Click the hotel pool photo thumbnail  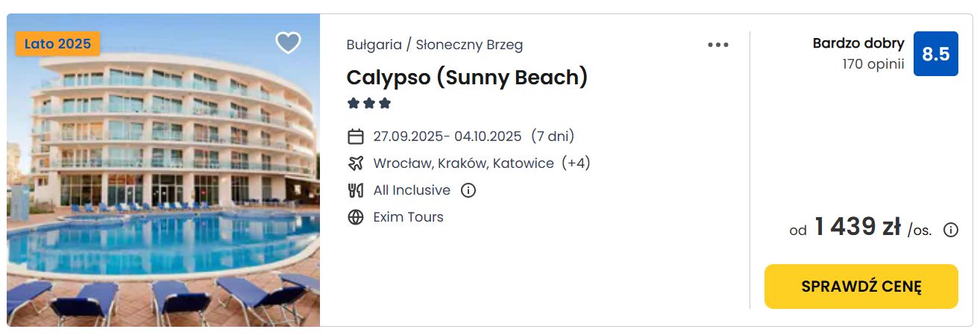(x=163, y=170)
